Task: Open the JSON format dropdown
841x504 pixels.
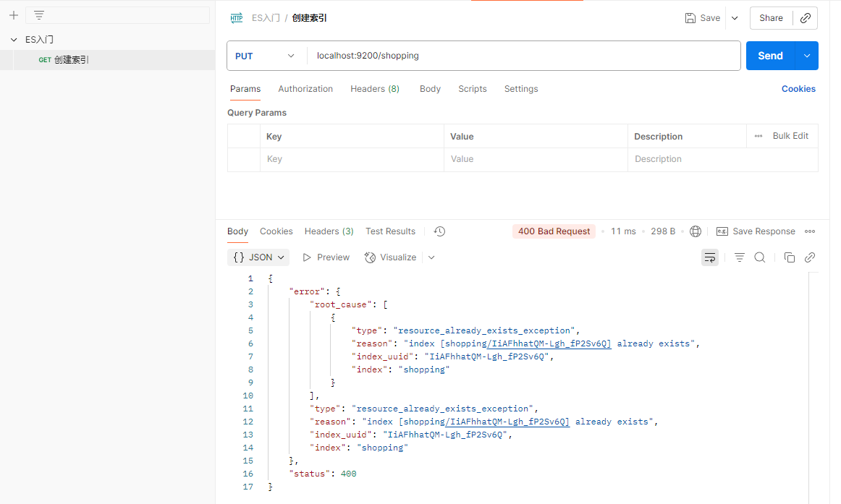Action: 258,257
